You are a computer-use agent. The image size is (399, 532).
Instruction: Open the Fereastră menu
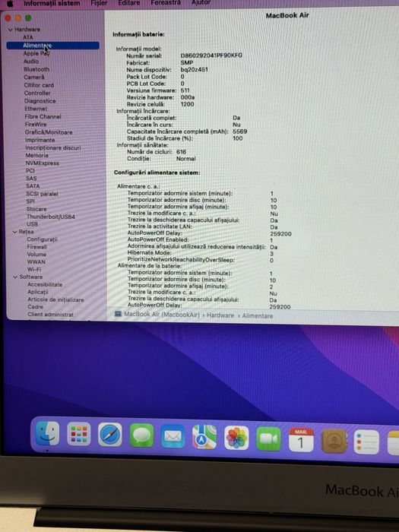point(166,3)
